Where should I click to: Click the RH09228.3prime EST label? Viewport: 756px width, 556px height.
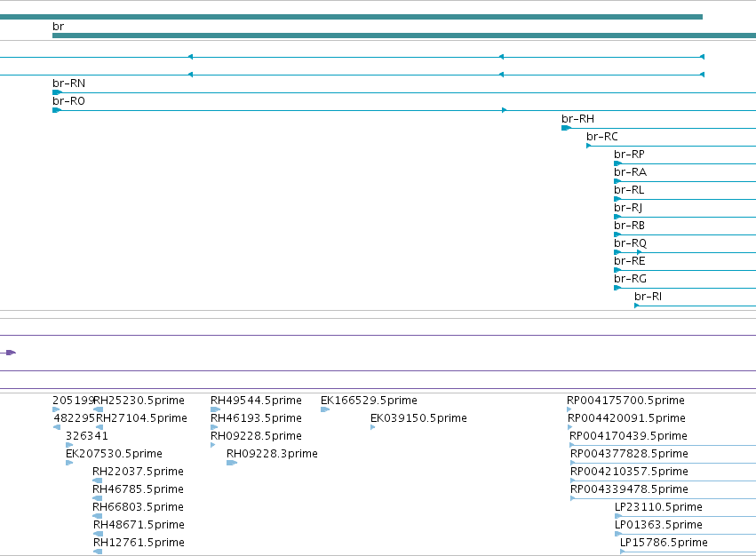click(x=273, y=454)
